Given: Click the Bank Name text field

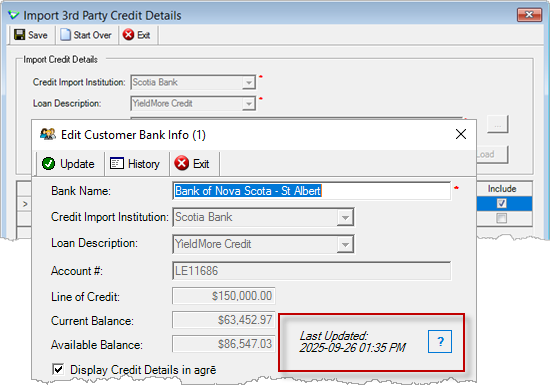Looking at the screenshot, I should click(x=311, y=191).
